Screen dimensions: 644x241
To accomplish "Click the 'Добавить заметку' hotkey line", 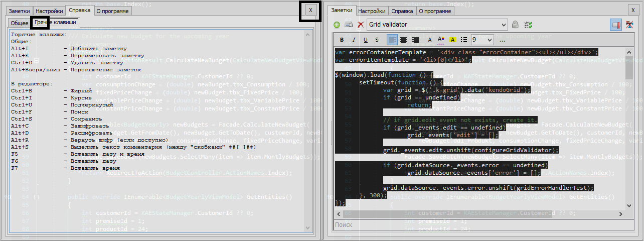I will point(68,48).
